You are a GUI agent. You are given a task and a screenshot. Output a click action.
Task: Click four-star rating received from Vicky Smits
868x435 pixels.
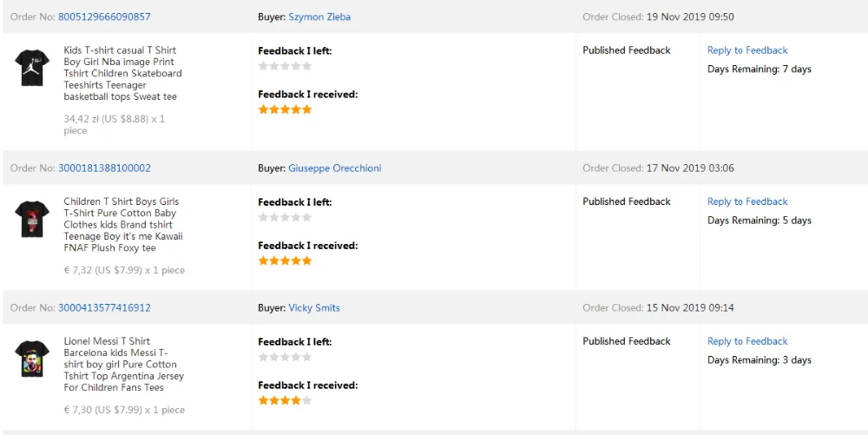click(285, 400)
